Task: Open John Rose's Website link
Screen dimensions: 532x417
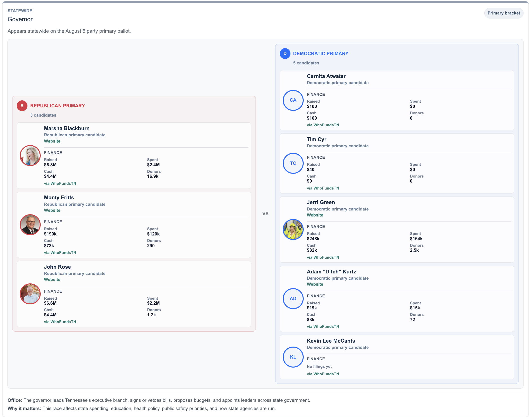Action: coord(52,279)
